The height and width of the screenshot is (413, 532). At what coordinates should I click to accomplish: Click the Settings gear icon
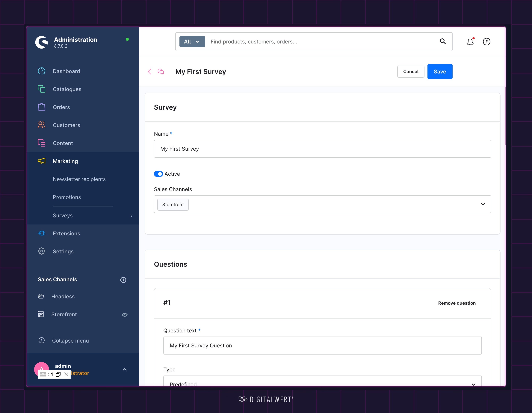(x=41, y=251)
